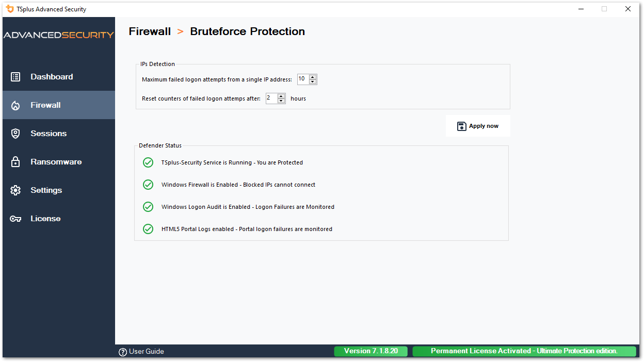Click 'Reset counters of failed logon attemps' label
This screenshot has height=362, width=644.
click(x=201, y=98)
